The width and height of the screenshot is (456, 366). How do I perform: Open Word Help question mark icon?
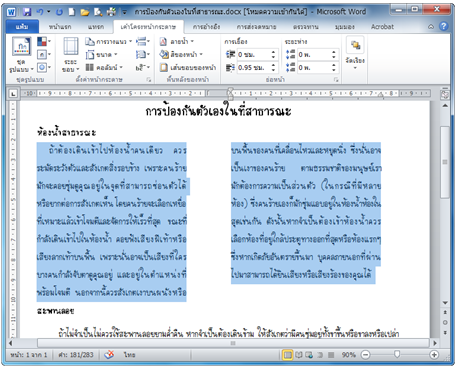coord(444,26)
